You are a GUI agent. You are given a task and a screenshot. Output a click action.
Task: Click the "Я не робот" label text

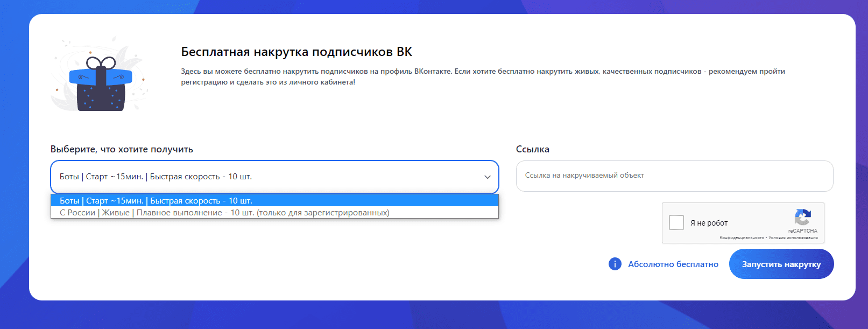click(x=709, y=223)
